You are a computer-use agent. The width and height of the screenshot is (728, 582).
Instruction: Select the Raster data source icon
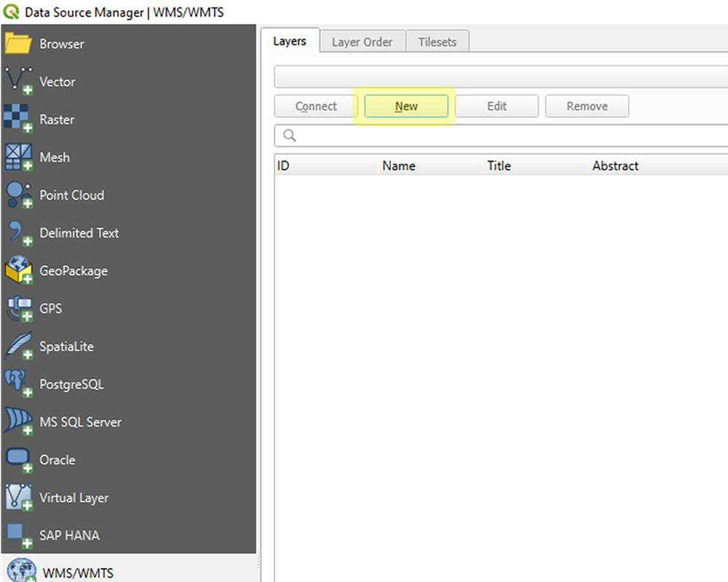tap(58, 119)
